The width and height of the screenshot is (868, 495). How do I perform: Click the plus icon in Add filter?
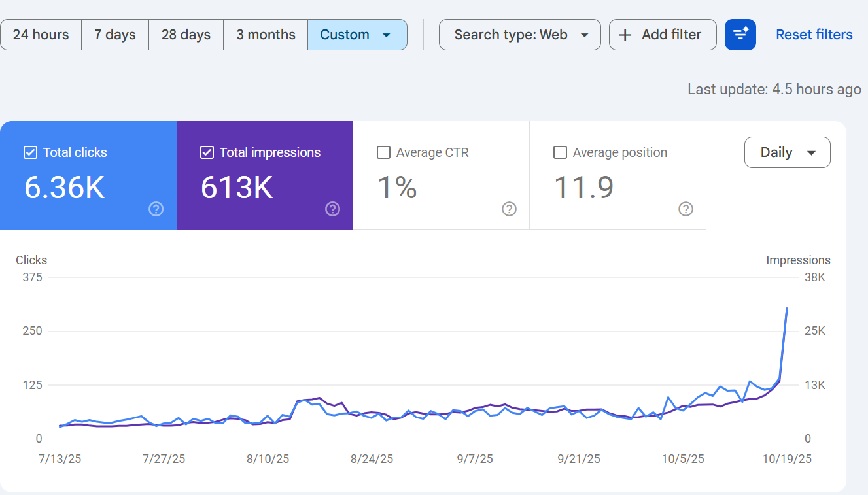coord(625,35)
